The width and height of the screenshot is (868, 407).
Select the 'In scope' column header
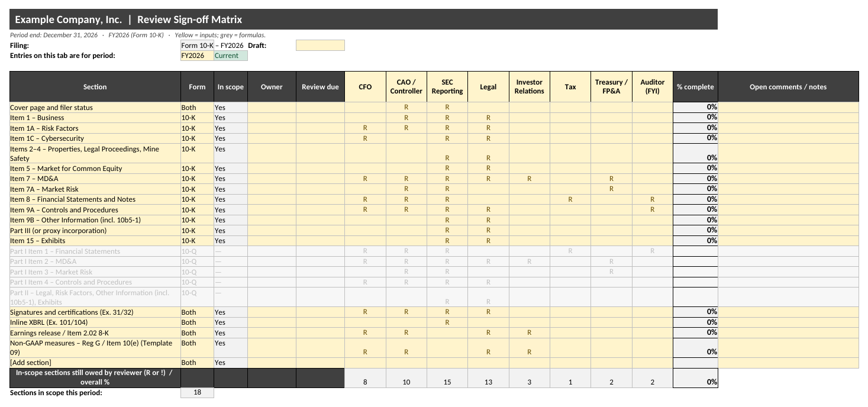click(x=231, y=87)
